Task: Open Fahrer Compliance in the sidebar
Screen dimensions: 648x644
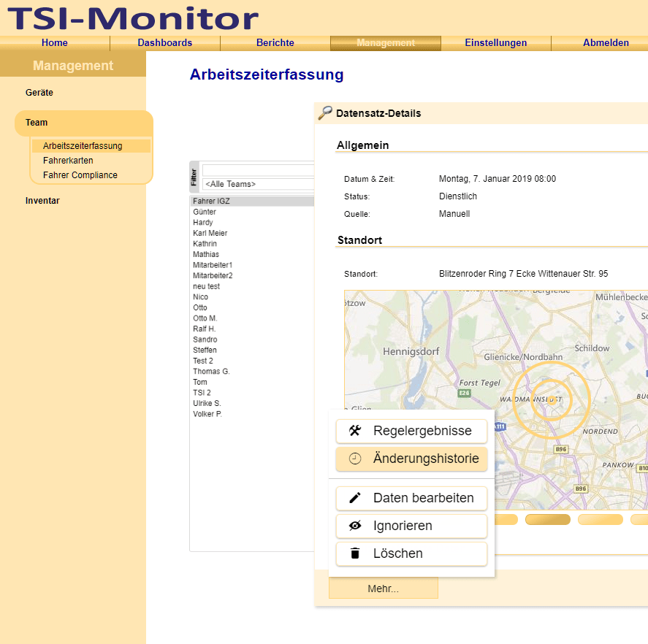Action: pos(80,175)
